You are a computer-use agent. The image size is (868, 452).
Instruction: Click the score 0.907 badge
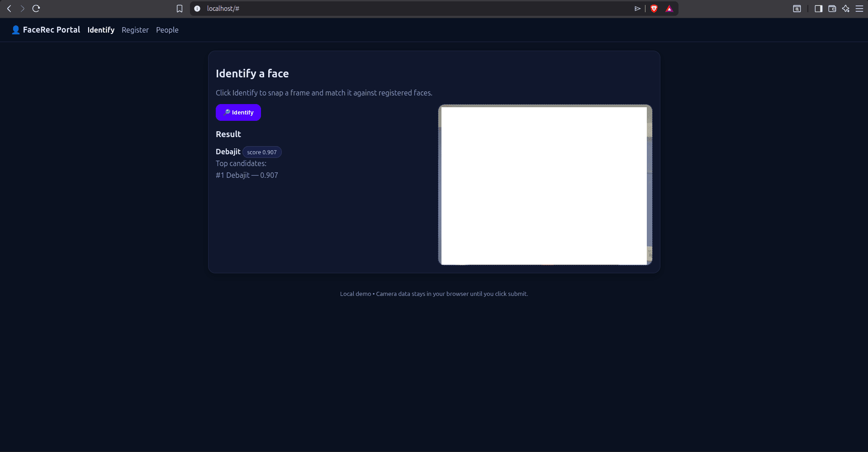[262, 152]
